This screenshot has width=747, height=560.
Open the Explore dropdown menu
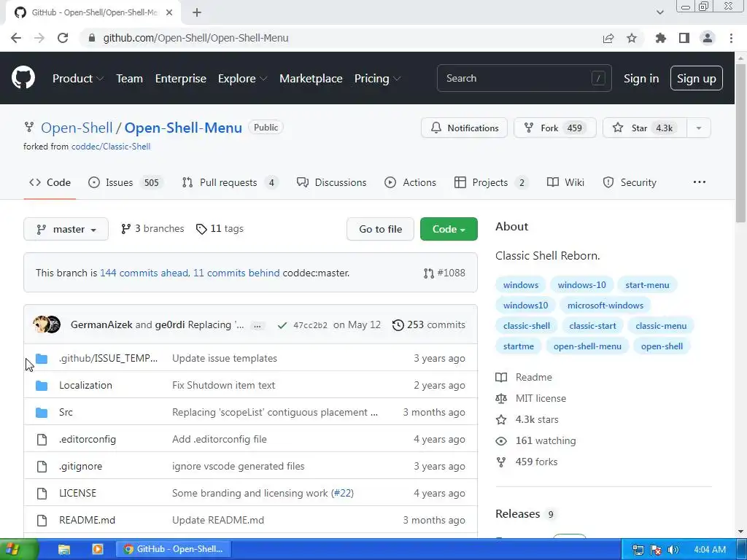[242, 79]
